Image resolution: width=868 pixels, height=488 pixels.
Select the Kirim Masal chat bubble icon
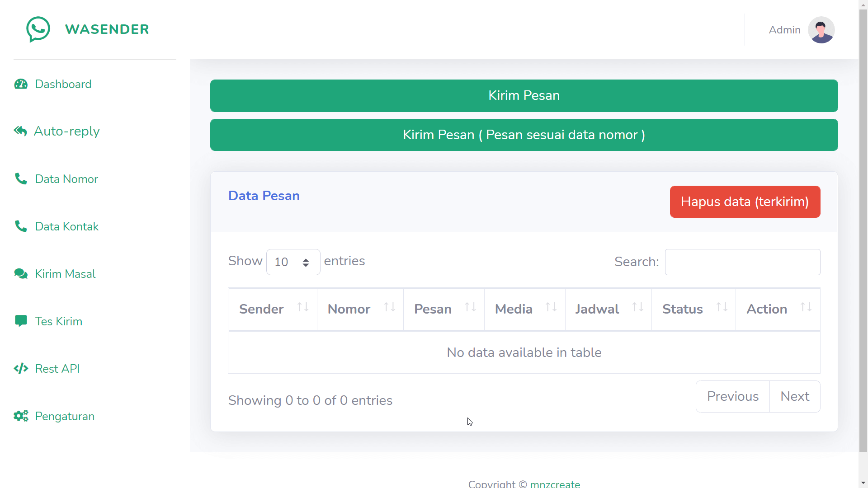point(20,274)
